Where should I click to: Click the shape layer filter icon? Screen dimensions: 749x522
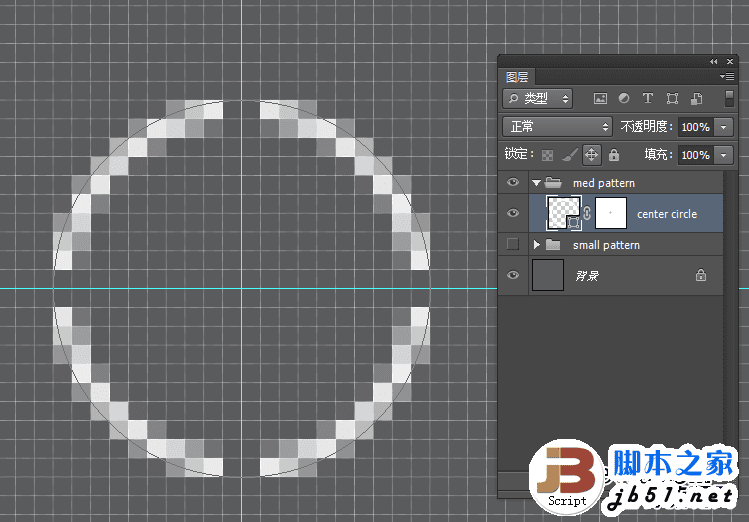click(x=672, y=99)
